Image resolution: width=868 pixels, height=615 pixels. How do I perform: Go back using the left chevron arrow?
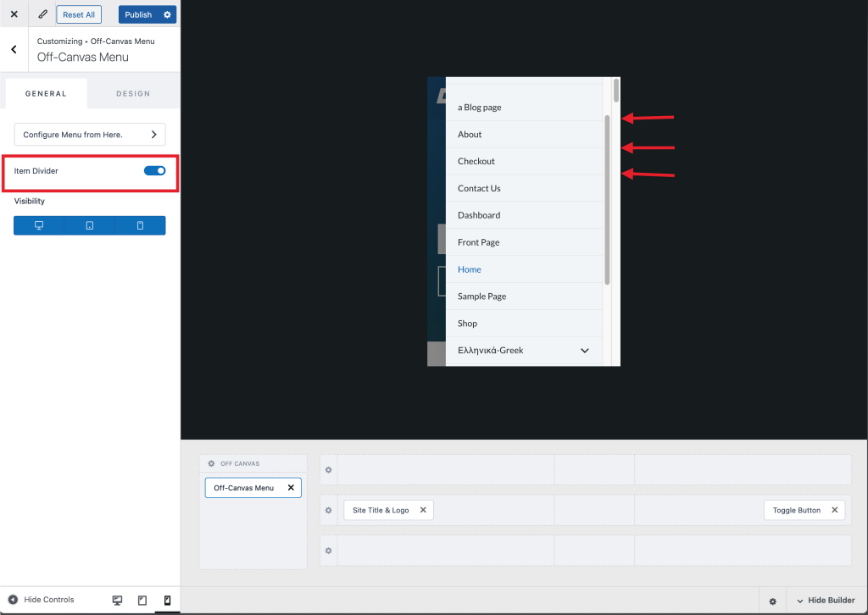pyautogui.click(x=14, y=50)
